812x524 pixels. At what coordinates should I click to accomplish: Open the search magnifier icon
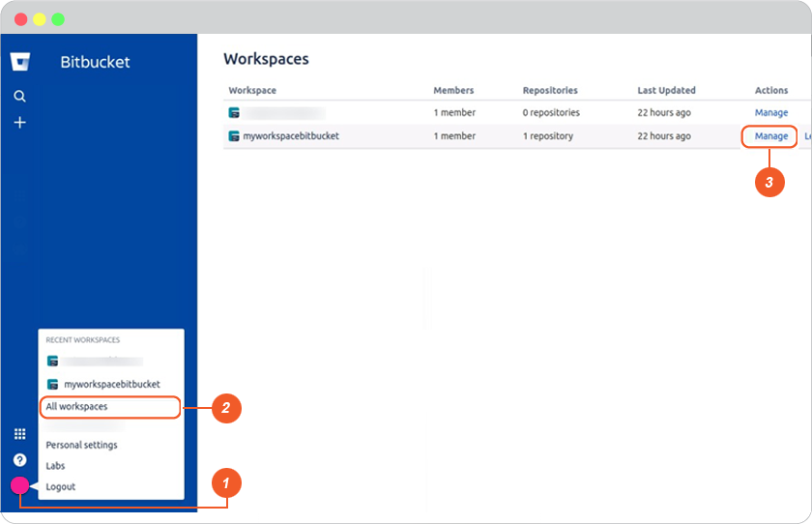click(x=19, y=96)
